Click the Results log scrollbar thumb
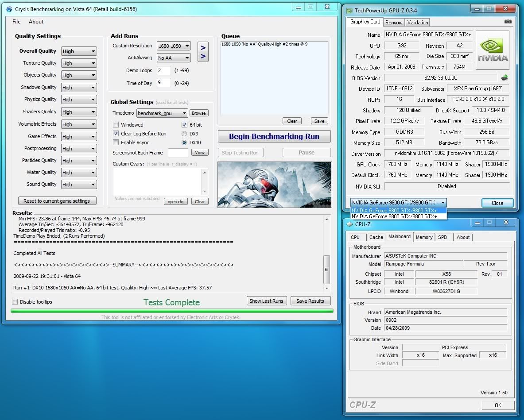 [327, 270]
